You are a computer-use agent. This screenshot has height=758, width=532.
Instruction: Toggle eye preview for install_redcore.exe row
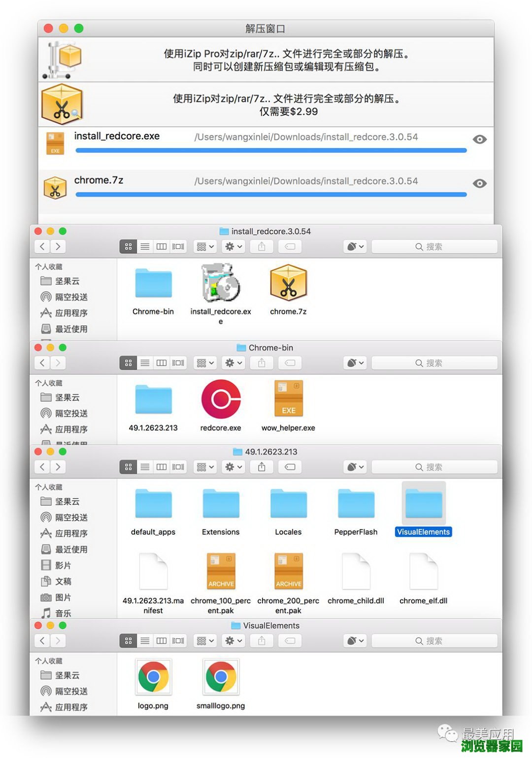pos(479,139)
